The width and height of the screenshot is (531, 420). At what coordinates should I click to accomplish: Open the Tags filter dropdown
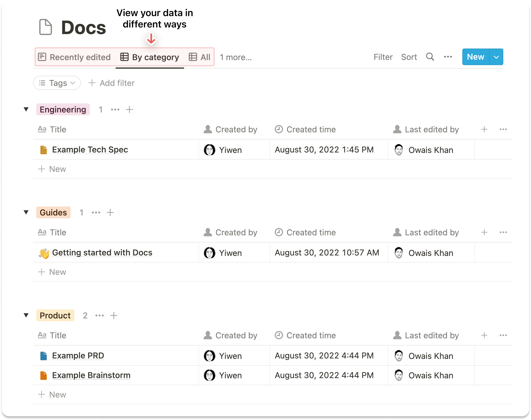coord(57,83)
